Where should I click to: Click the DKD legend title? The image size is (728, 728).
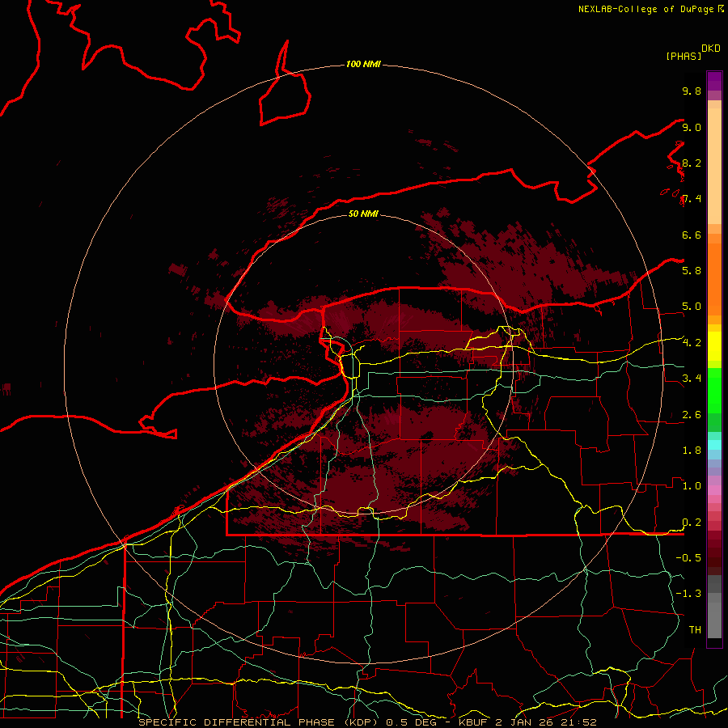pos(711,49)
